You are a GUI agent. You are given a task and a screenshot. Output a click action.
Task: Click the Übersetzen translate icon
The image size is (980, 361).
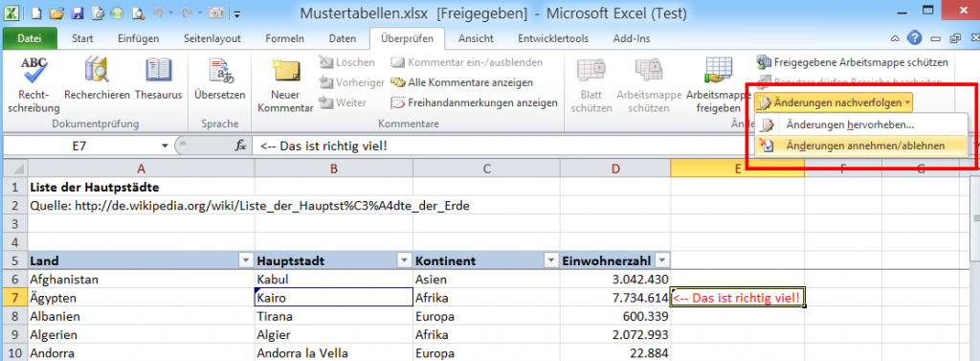219,79
